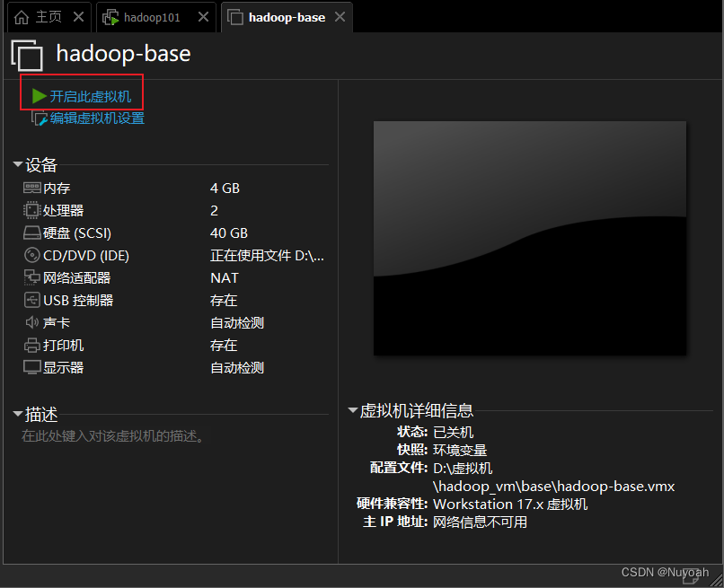Click the VM screen preview thumbnail
This screenshot has width=724, height=588.
530,238
